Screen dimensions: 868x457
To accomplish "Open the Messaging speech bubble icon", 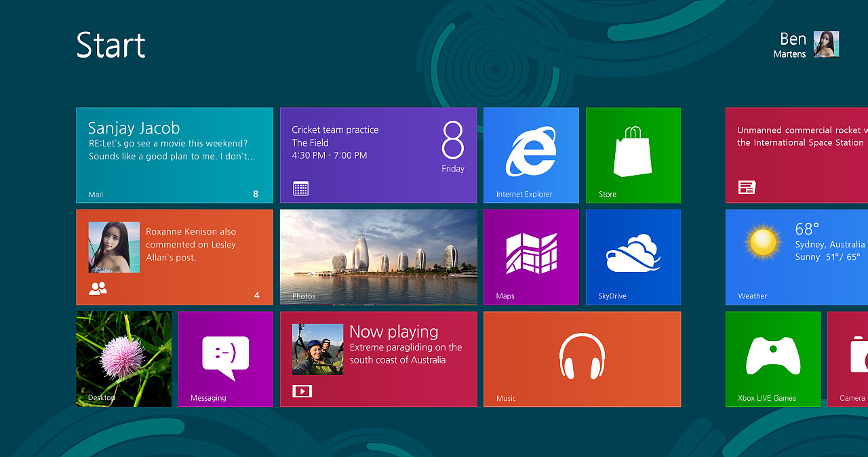I will (226, 358).
